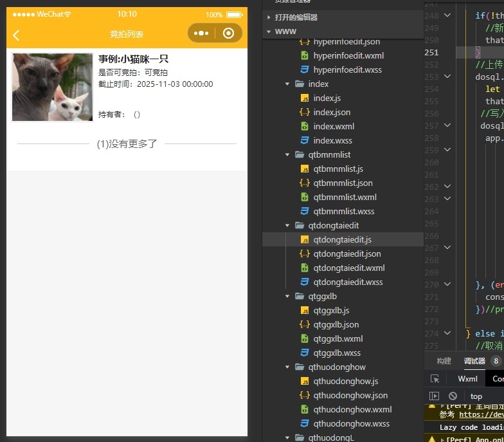Switch to the 构建 panel tab
Image resolution: width=504 pixels, height=442 pixels.
(444, 361)
